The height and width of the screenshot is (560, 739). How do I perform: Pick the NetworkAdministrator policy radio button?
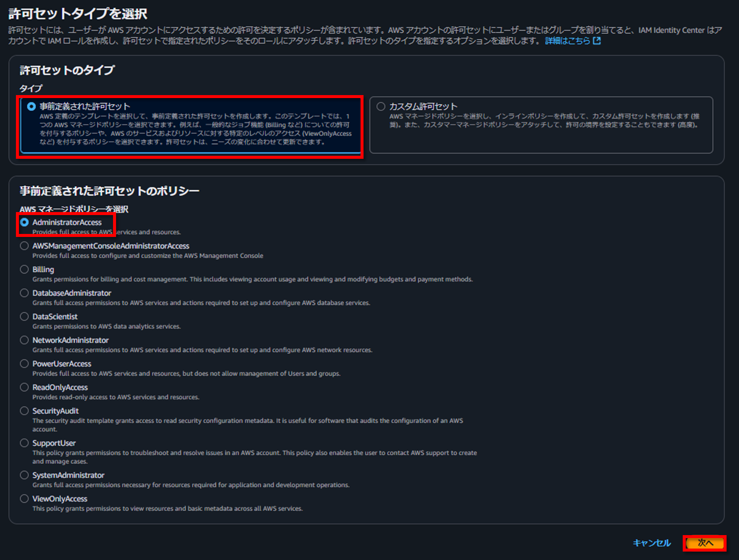pyautogui.click(x=24, y=340)
